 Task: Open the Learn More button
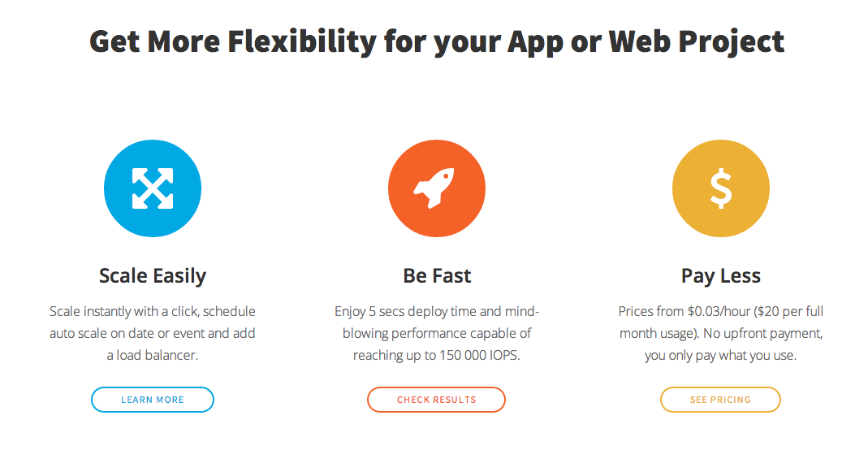click(153, 400)
